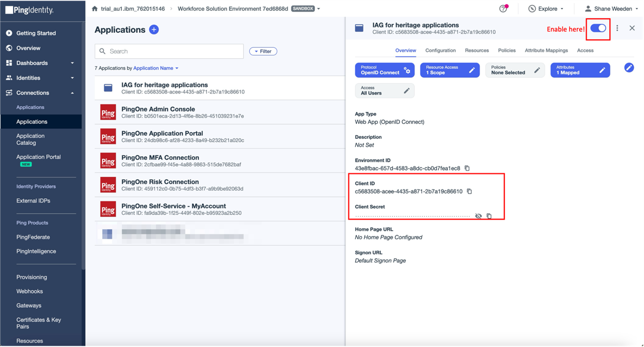The image size is (644, 347).
Task: Open Gateways in sidebar
Action: 28,305
